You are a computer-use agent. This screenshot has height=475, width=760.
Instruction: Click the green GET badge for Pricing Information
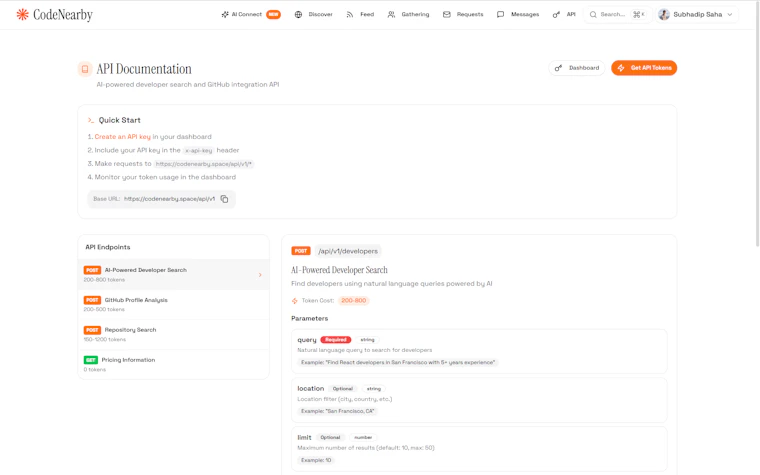coord(91,360)
